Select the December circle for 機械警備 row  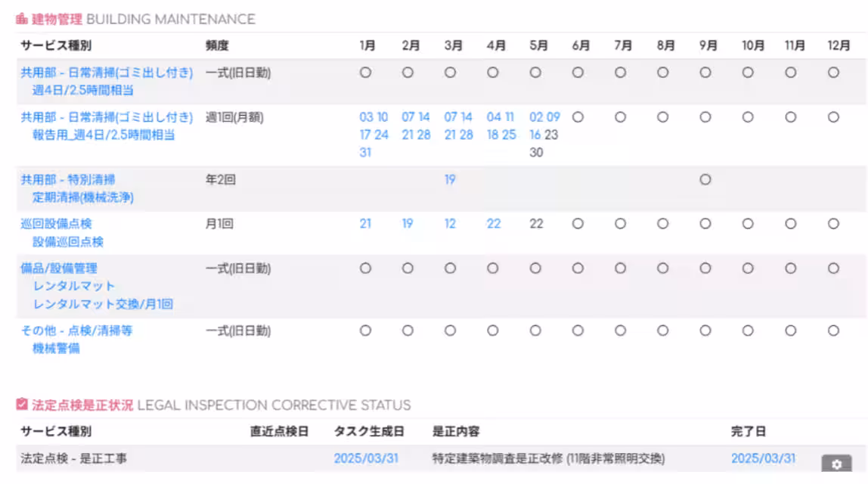[x=833, y=330]
